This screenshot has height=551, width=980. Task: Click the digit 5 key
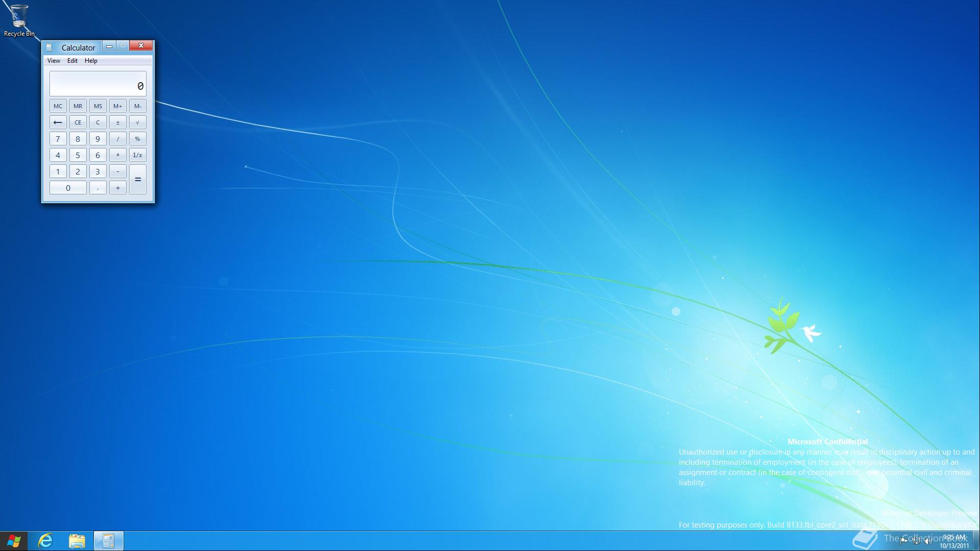pyautogui.click(x=78, y=155)
